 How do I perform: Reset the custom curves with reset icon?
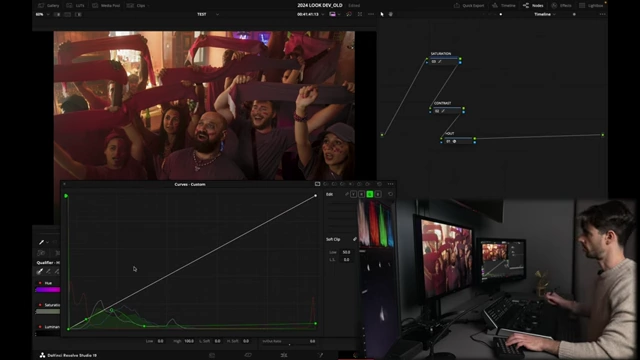pos(390,194)
